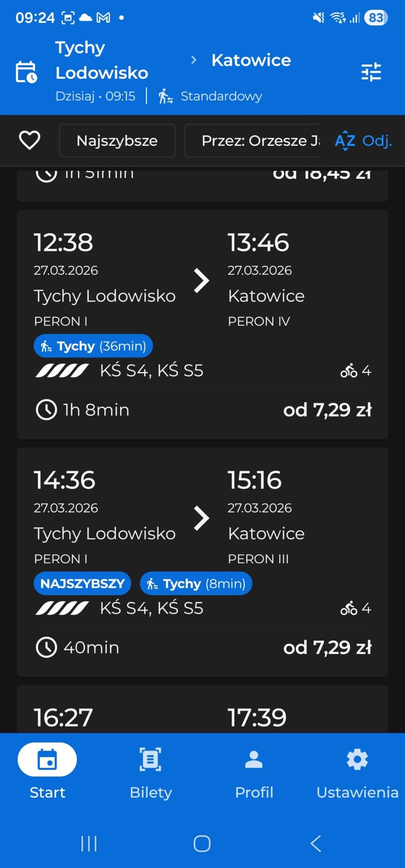405x868 pixels.
Task: Open the search filter sliders icon
Action: point(371,72)
